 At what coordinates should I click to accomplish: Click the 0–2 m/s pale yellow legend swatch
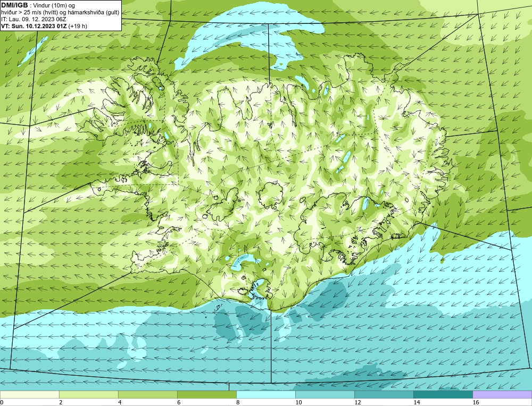tap(29, 394)
